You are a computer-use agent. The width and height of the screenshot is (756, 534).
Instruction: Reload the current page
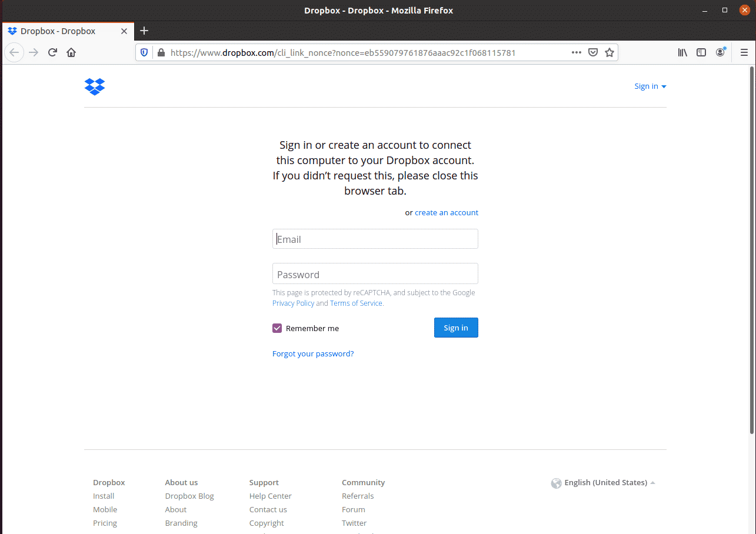point(52,52)
